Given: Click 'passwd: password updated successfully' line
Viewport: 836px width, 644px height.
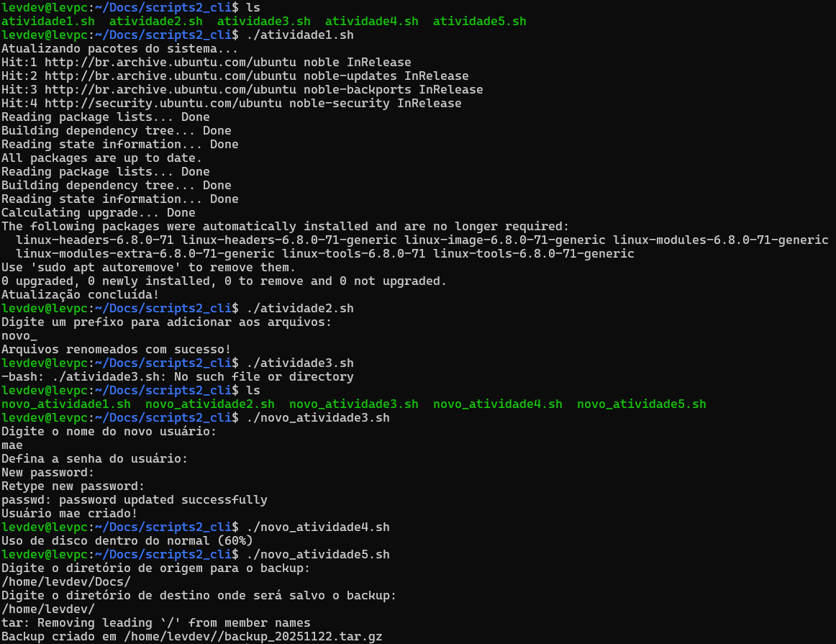Looking at the screenshot, I should (135, 500).
